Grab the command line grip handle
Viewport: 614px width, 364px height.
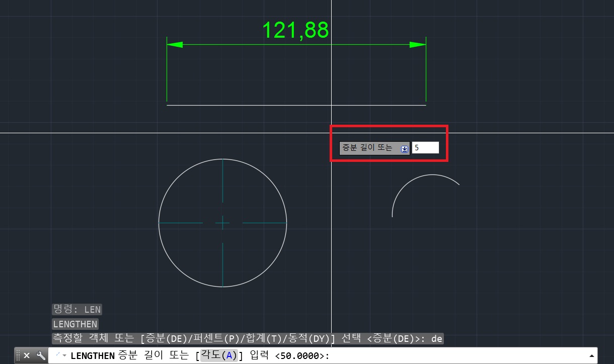[18, 355]
